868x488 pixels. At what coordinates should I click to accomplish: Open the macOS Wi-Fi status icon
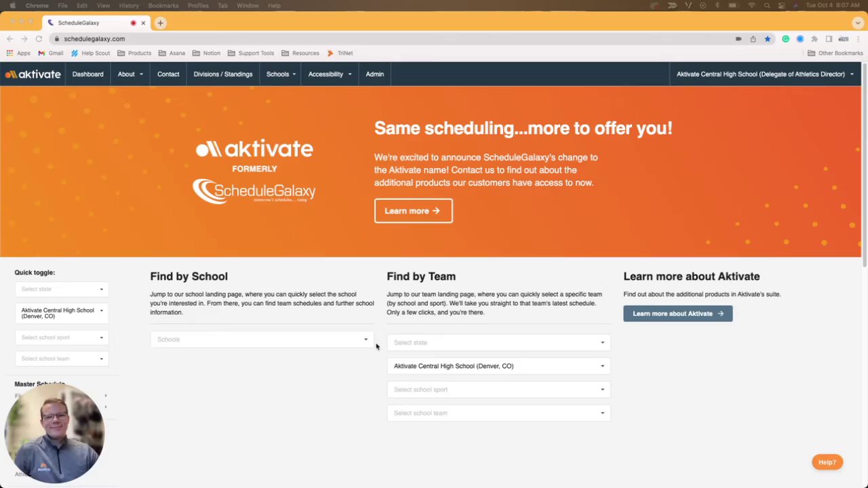click(x=751, y=5)
